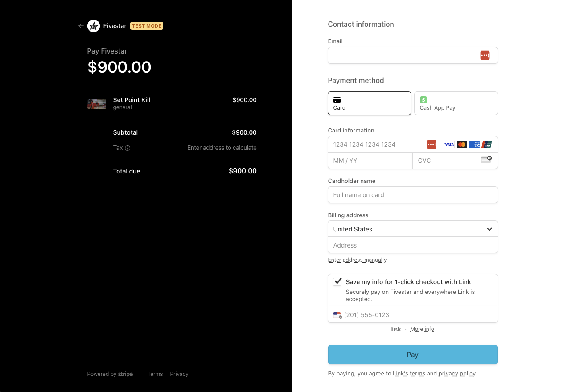Click the Powered by Stripe link
Viewport: 584px width, 392px height.
(110, 374)
